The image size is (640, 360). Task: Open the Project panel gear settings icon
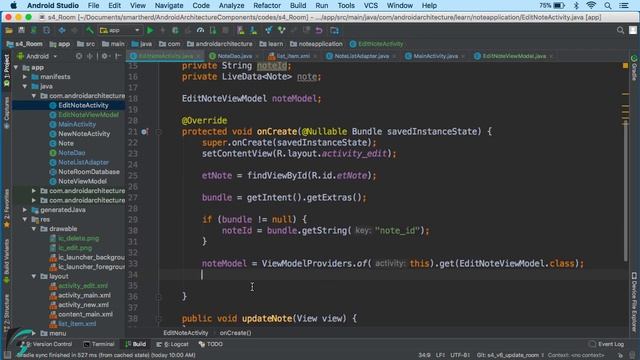[105, 56]
